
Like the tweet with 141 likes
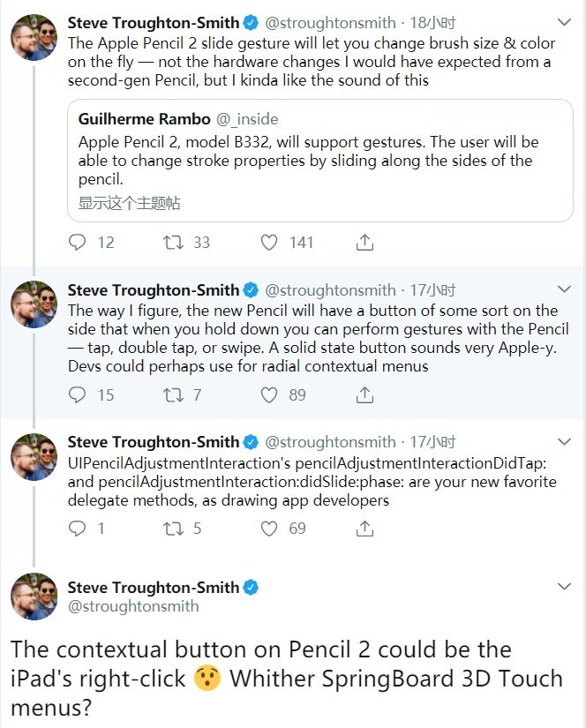(270, 242)
